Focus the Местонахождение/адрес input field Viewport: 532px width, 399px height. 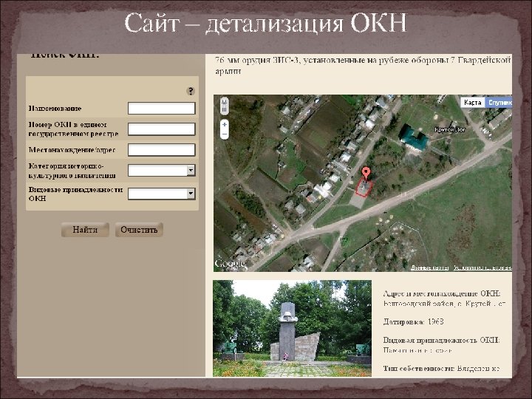click(x=162, y=150)
